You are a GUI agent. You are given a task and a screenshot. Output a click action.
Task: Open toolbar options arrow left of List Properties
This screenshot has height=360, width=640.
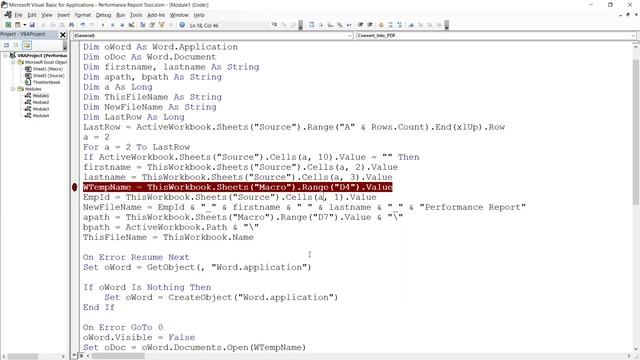[x=301, y=25]
